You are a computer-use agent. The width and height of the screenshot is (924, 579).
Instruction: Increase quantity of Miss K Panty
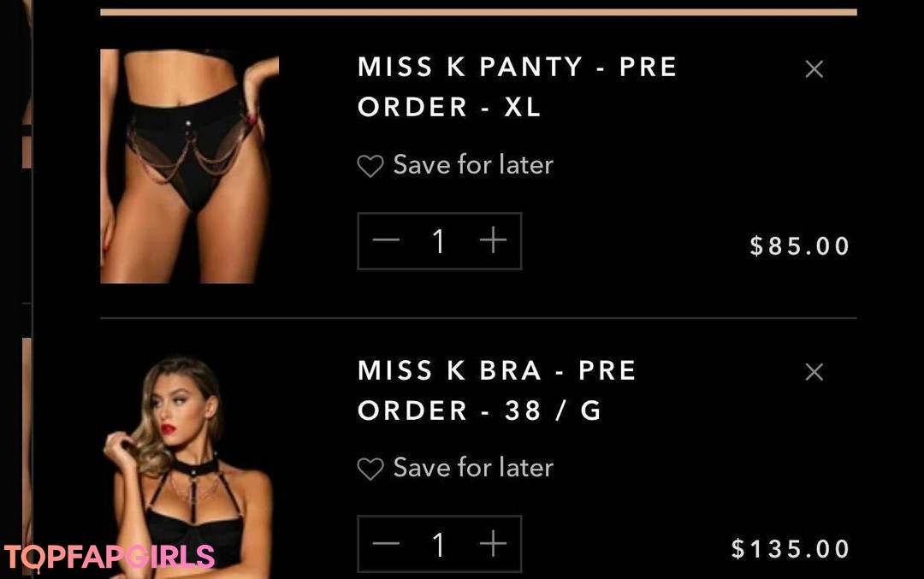(x=493, y=240)
